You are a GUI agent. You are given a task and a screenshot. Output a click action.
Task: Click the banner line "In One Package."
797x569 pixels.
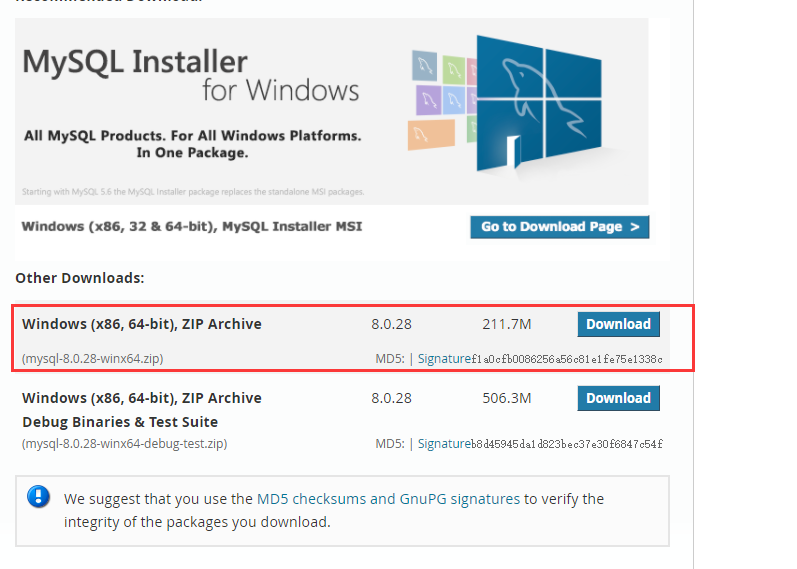192,153
